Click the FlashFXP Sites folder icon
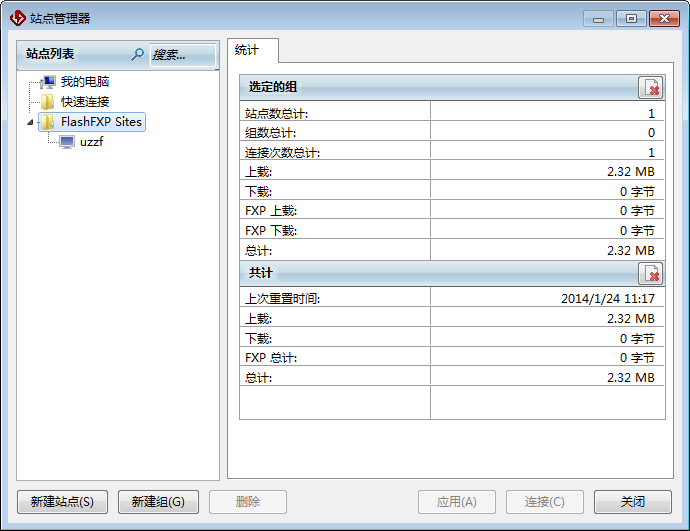The height and width of the screenshot is (531, 690). [x=48, y=122]
